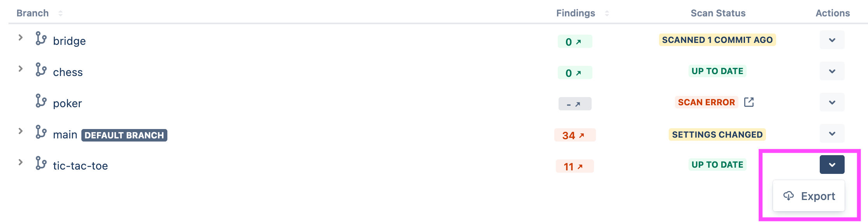Image resolution: width=868 pixels, height=223 pixels.
Task: Sort by Branch column sort icon
Action: 60,13
